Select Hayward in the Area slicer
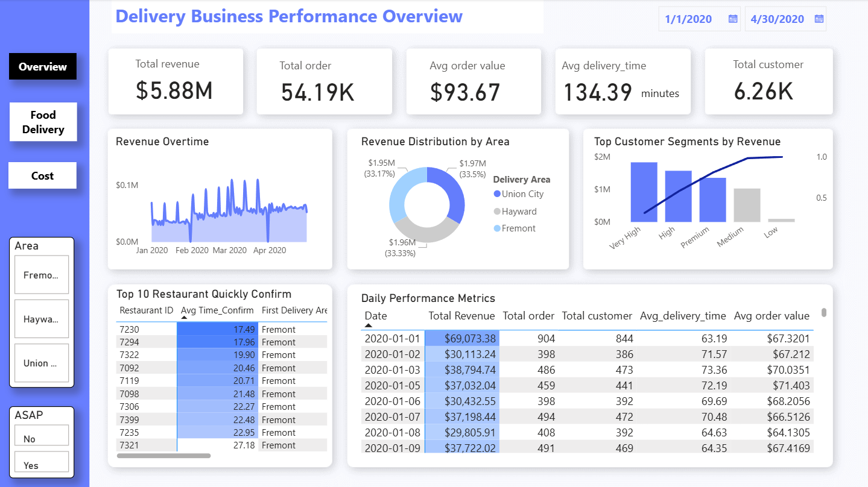 click(x=41, y=319)
